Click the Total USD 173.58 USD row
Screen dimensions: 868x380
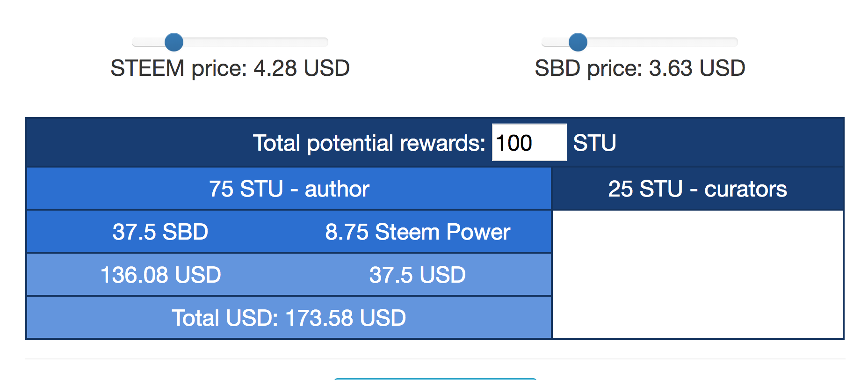[x=289, y=318]
